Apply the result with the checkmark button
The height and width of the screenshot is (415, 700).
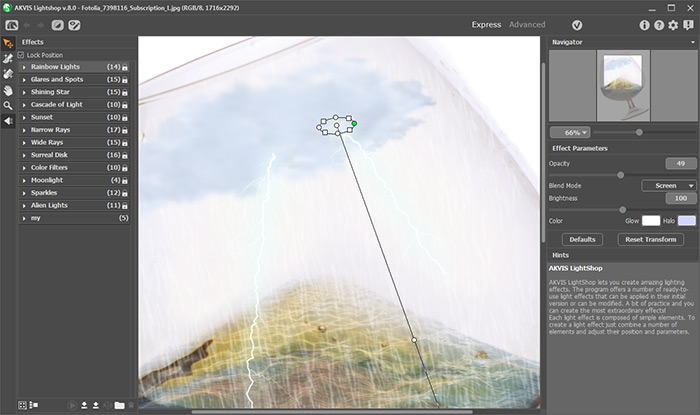[x=577, y=25]
